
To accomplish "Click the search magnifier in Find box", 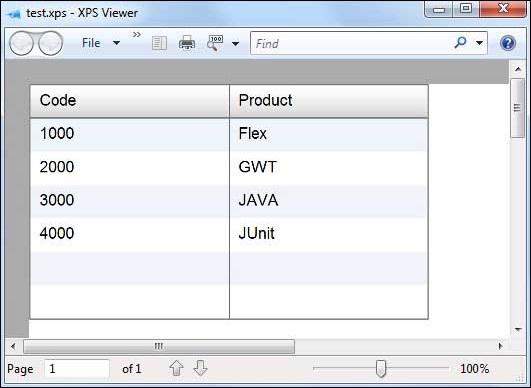I will tap(460, 43).
